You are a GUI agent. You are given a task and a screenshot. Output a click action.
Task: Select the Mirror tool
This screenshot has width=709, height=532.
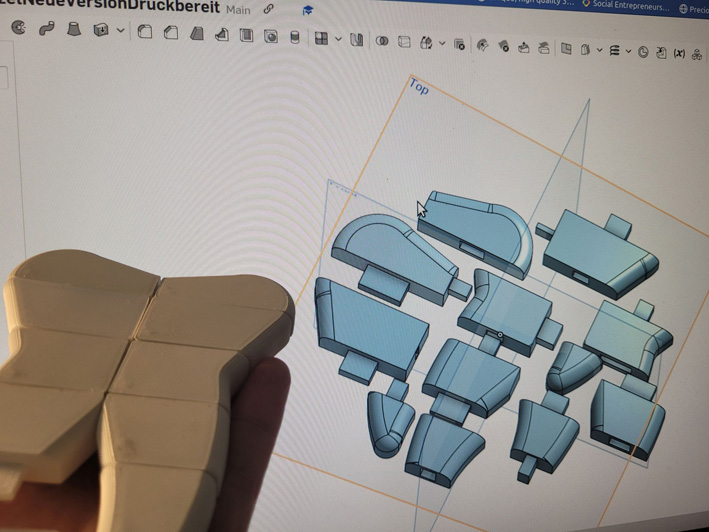click(357, 40)
